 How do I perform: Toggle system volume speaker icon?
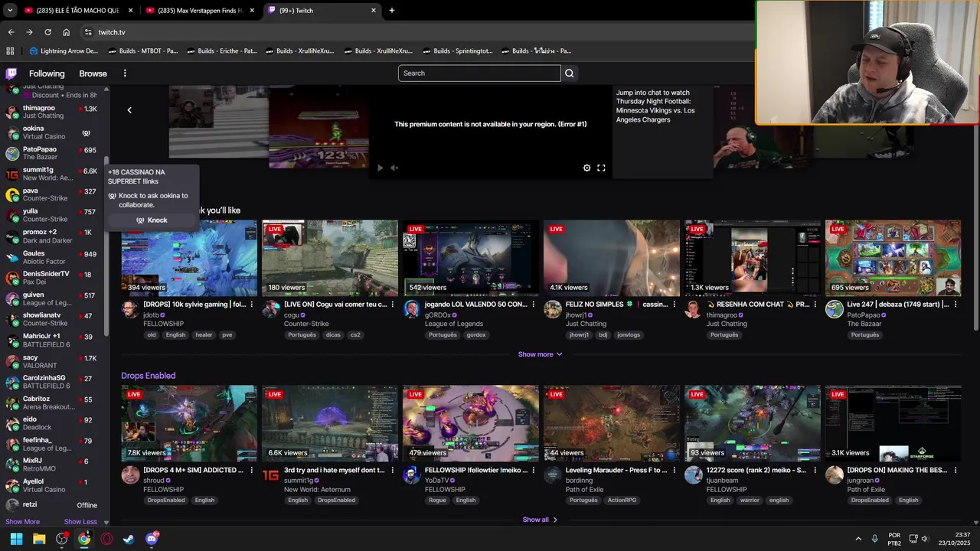pos(925,539)
